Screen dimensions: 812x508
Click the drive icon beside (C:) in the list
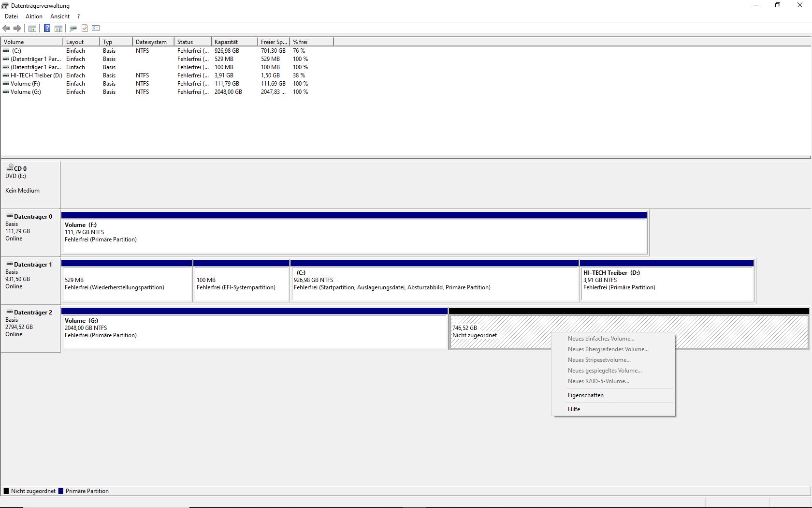[x=6, y=51]
